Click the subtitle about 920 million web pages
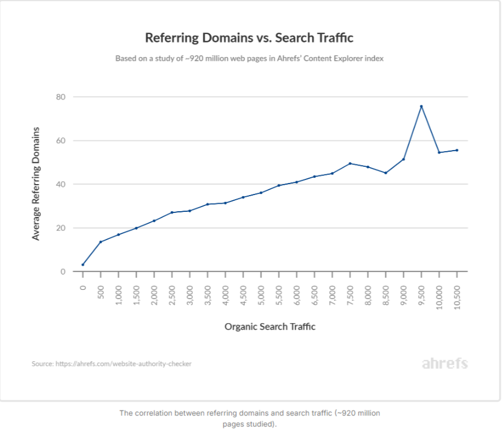The image size is (504, 434). [x=252, y=58]
